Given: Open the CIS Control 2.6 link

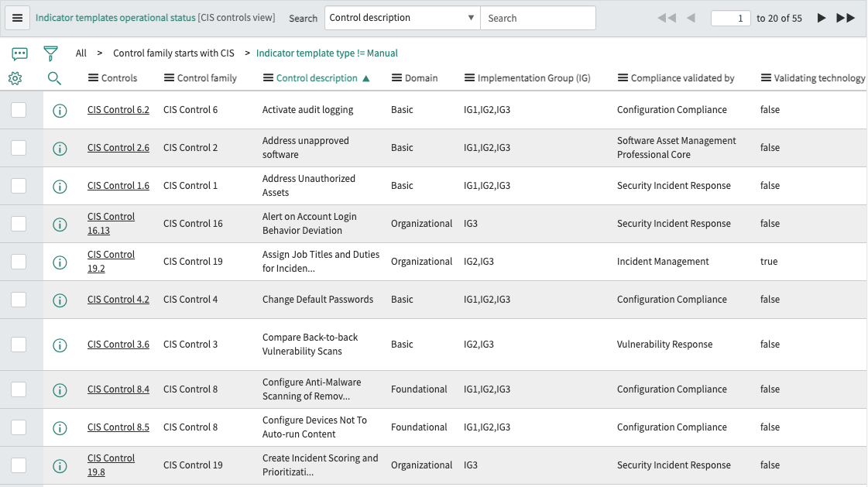Looking at the screenshot, I should point(118,148).
